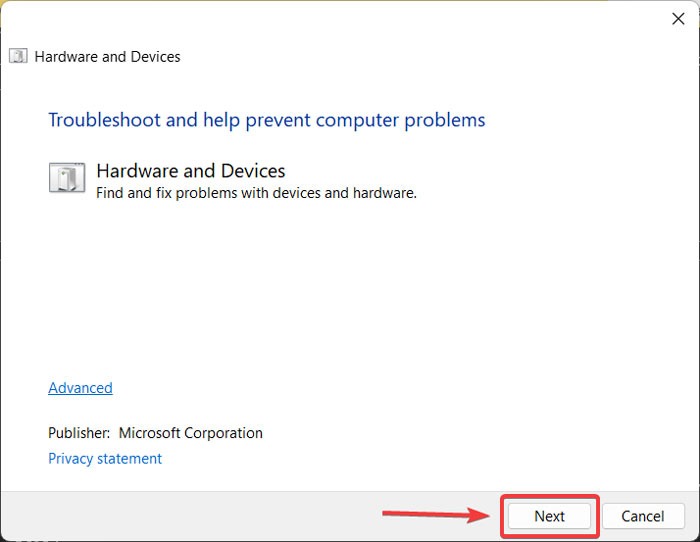Click the Next button
Screen dimensions: 700x542
point(549,516)
